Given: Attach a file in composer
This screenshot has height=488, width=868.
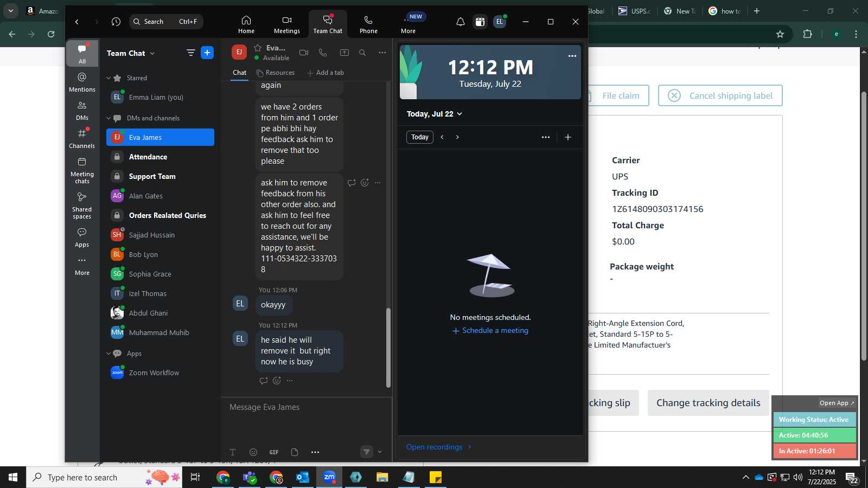Looking at the screenshot, I should point(295,452).
